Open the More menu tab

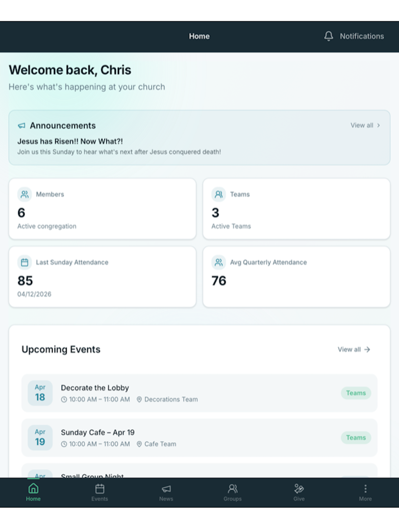point(365,493)
